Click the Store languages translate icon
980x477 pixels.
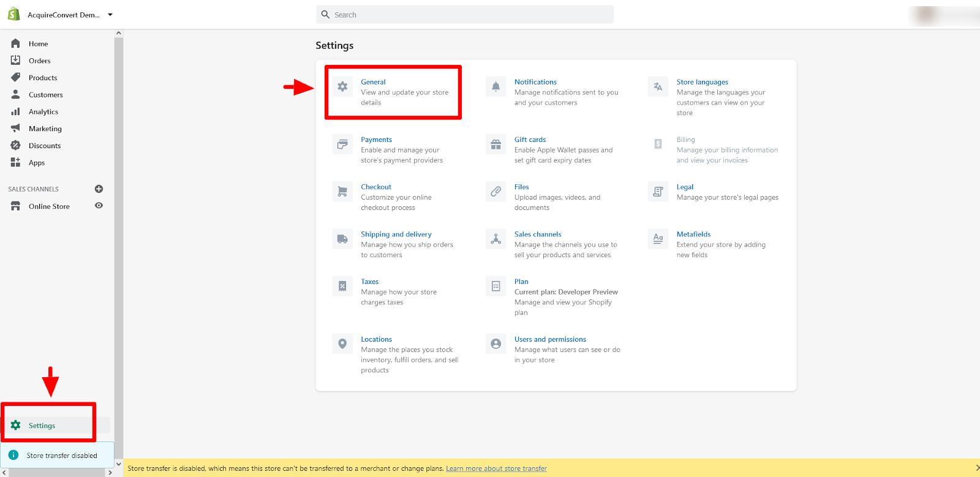click(x=658, y=87)
